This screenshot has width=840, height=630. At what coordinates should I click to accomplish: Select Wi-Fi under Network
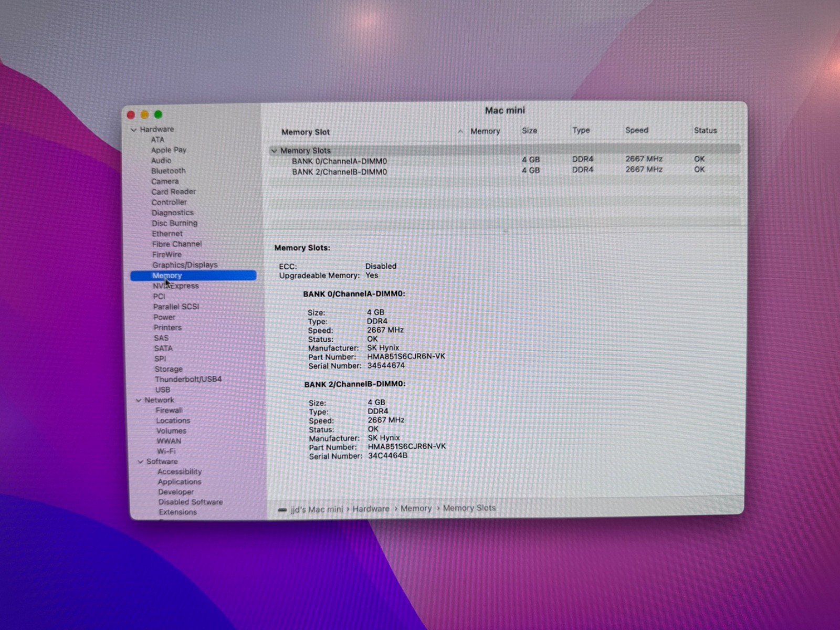(166, 451)
